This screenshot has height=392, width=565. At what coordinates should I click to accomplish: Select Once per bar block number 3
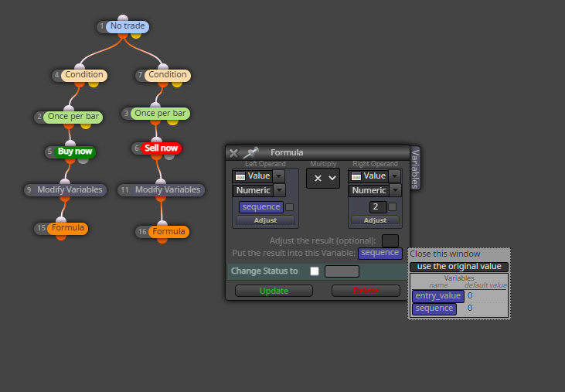click(160, 114)
